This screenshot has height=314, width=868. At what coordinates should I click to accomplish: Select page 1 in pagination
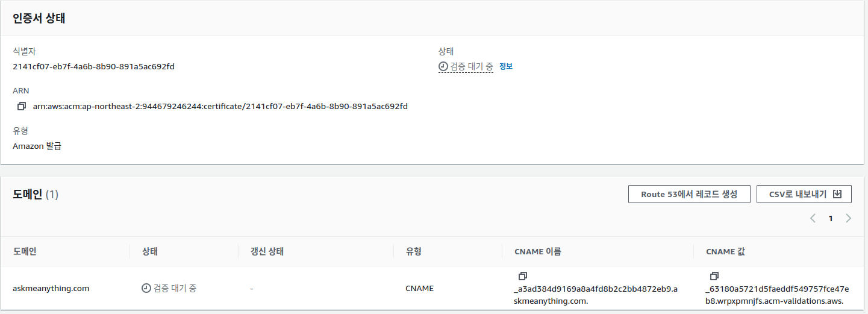[831, 218]
